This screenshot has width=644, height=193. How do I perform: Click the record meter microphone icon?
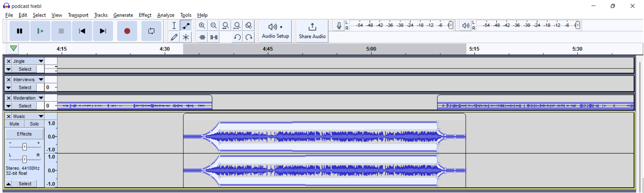(339, 26)
